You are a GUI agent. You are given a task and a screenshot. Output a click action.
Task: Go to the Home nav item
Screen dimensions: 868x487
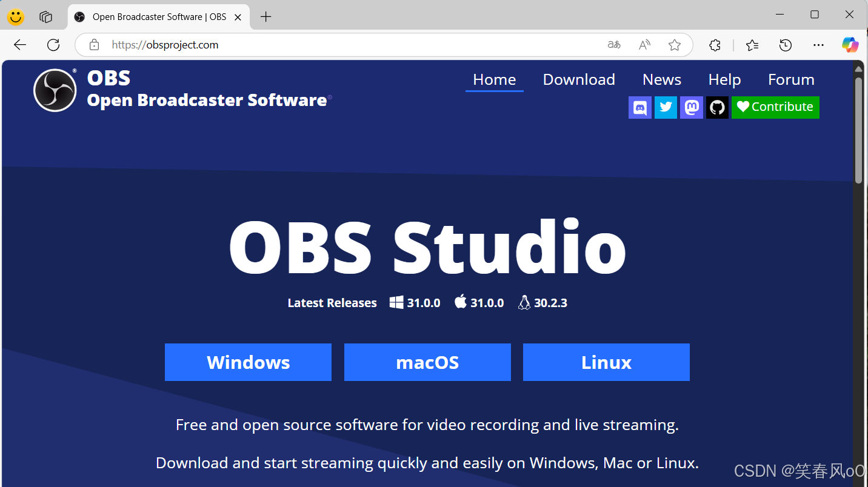[495, 79]
